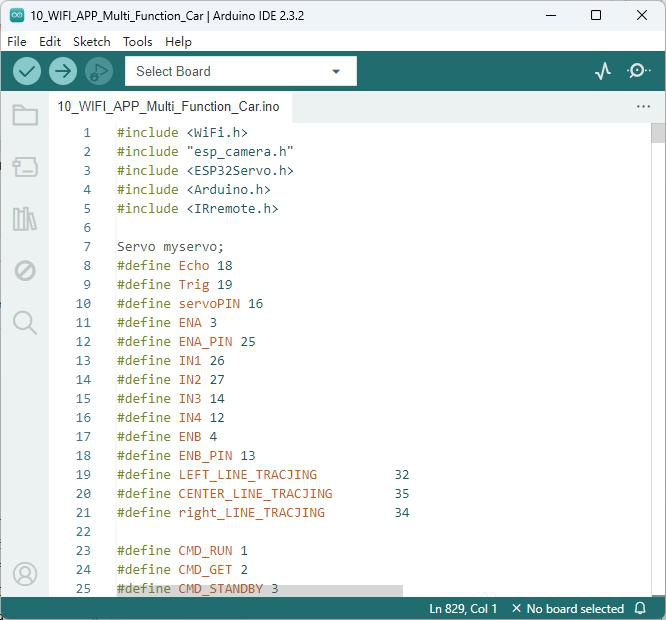Click the notifications bell icon
Image resolution: width=666 pixels, height=620 pixels.
pyautogui.click(x=641, y=608)
